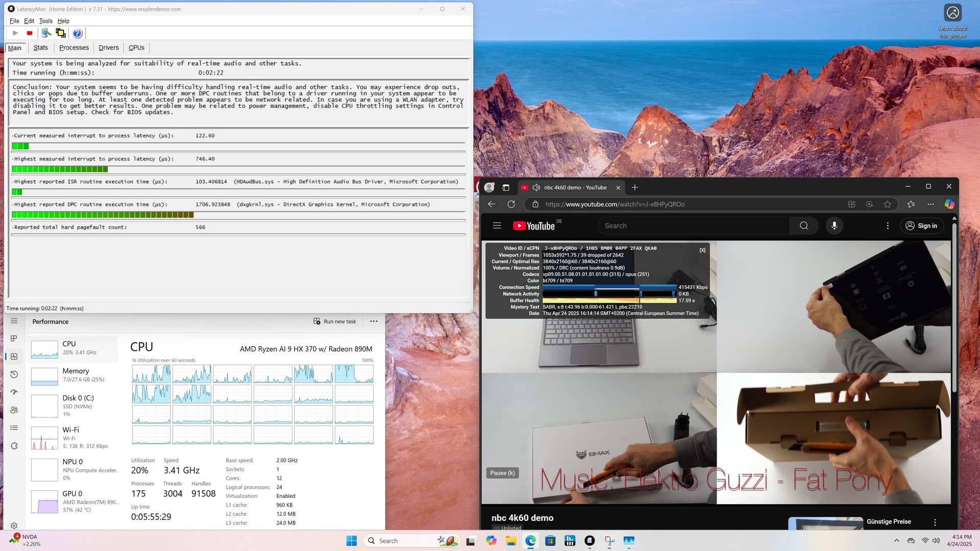Click the red stop monitoring button
This screenshot has width=980, height=551.
click(x=30, y=33)
